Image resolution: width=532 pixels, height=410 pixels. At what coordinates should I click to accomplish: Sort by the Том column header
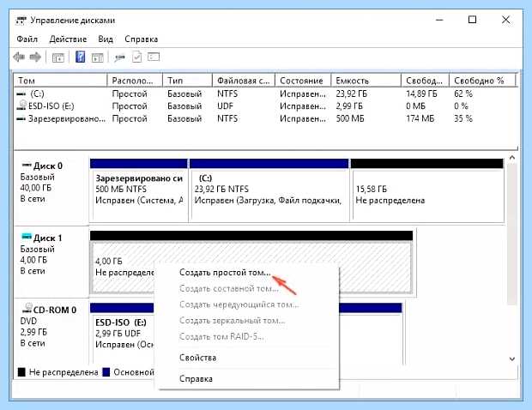(60, 81)
